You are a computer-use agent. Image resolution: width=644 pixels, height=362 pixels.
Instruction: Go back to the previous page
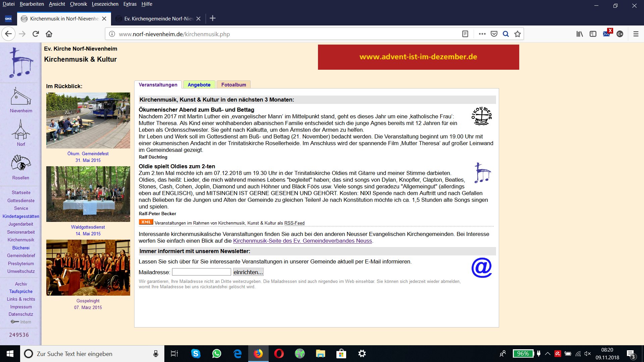(8, 34)
